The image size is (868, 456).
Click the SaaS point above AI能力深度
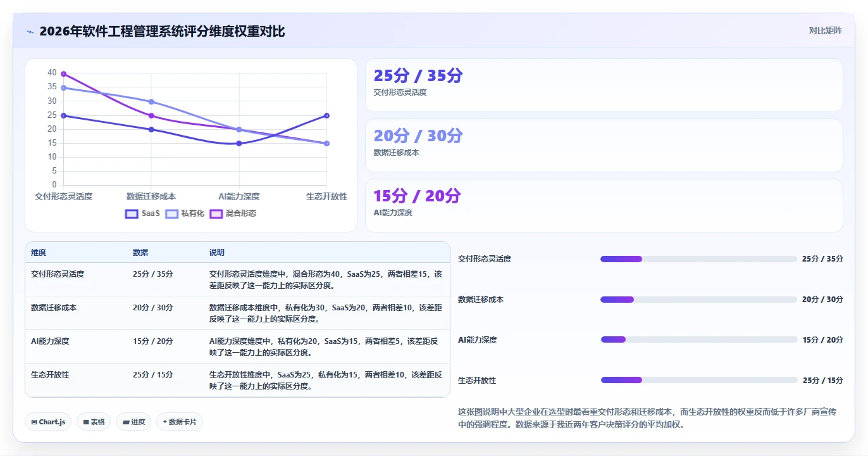point(239,143)
